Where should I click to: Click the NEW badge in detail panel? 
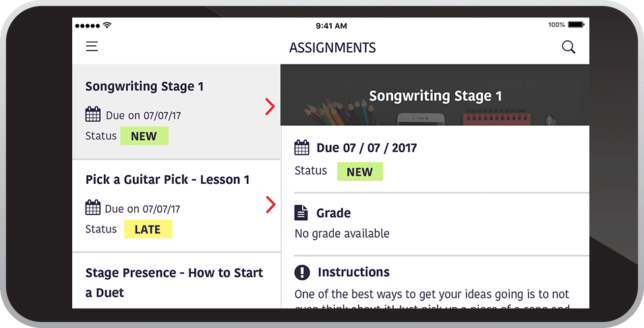(x=360, y=172)
